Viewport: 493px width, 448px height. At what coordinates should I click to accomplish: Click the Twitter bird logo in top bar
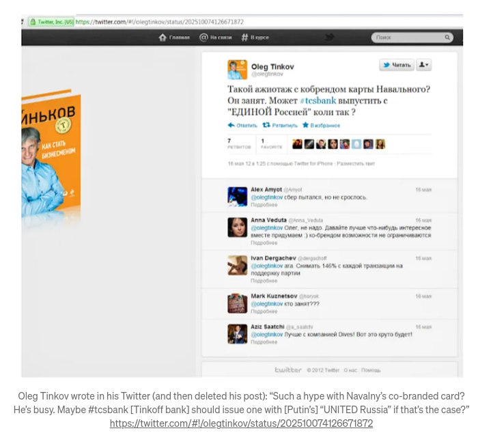[329, 37]
